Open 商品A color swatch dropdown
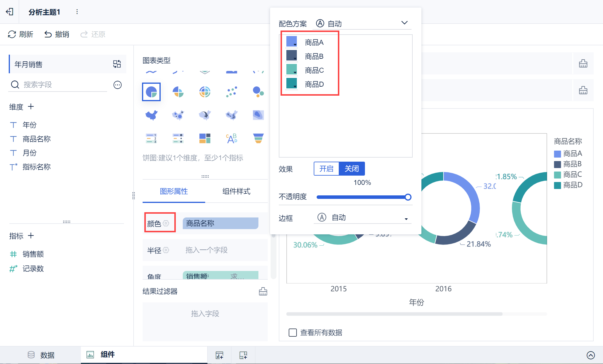Viewport: 603px width, 364px height. pos(292,42)
